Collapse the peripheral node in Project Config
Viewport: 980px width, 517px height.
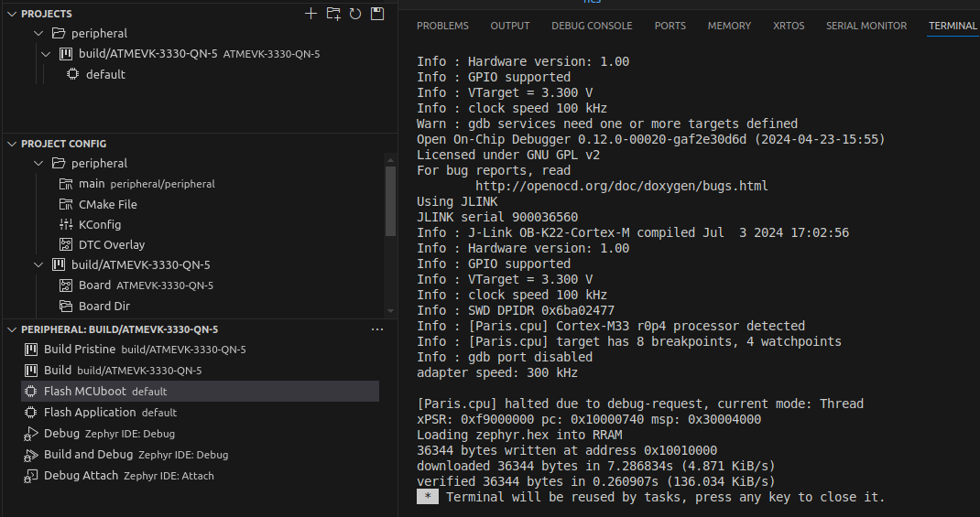point(38,163)
